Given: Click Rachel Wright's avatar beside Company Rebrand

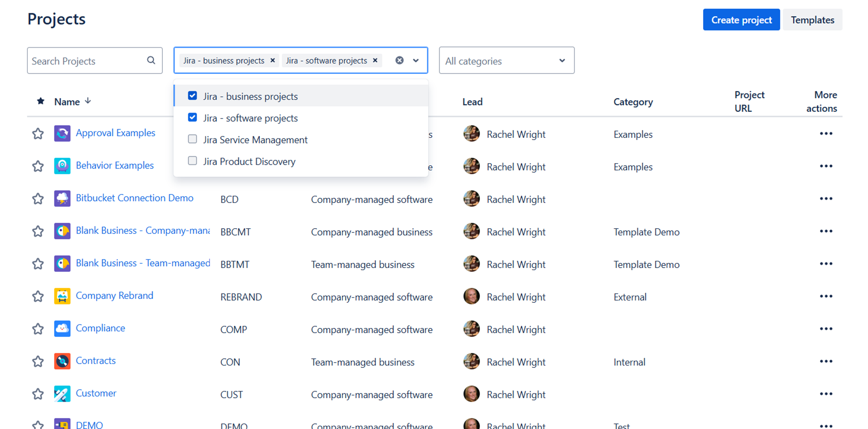Looking at the screenshot, I should point(471,296).
